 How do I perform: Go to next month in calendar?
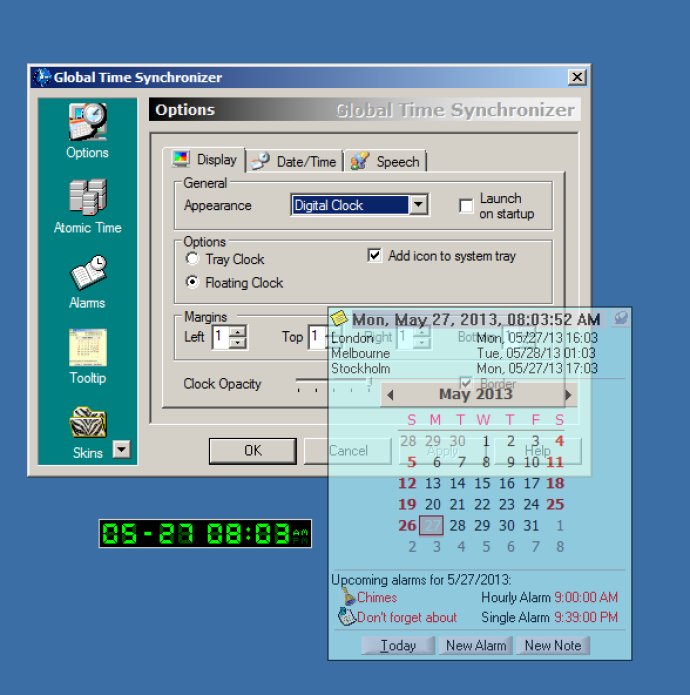coord(568,394)
